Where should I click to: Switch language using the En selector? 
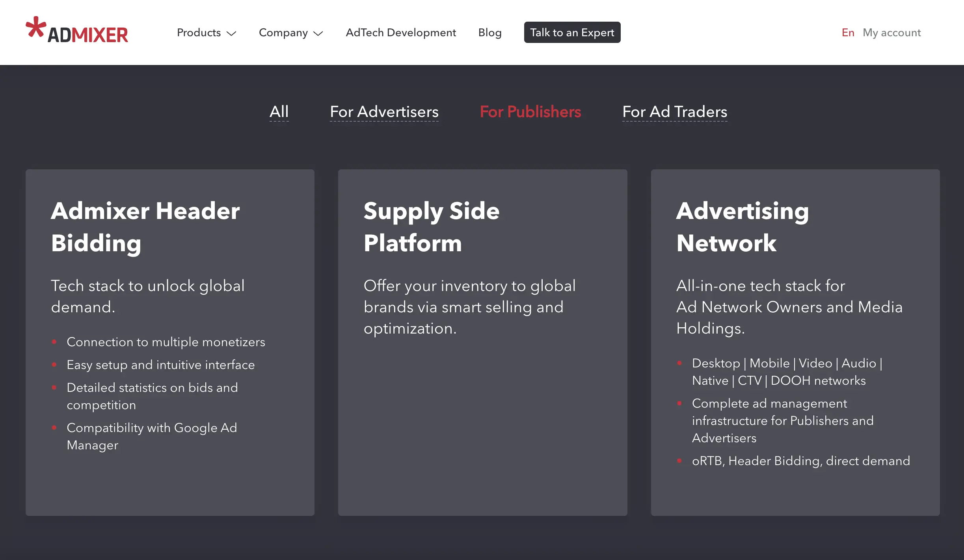click(848, 33)
